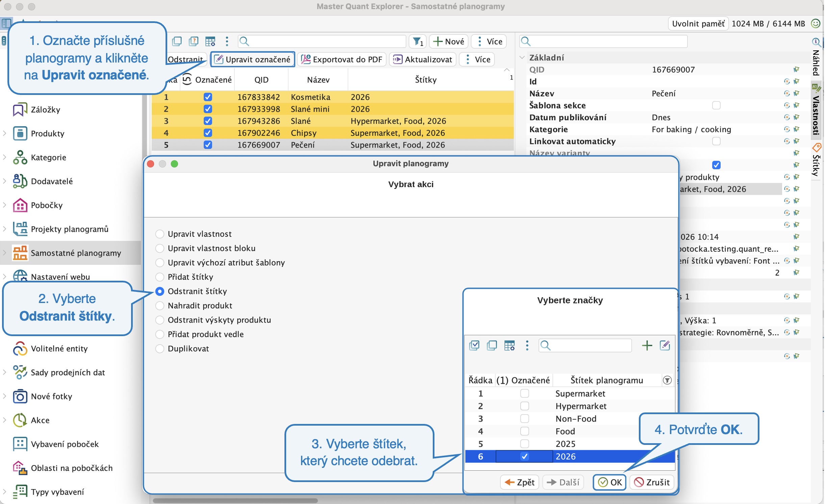Expand the Pobočky sidebar item chevron

tap(4, 205)
